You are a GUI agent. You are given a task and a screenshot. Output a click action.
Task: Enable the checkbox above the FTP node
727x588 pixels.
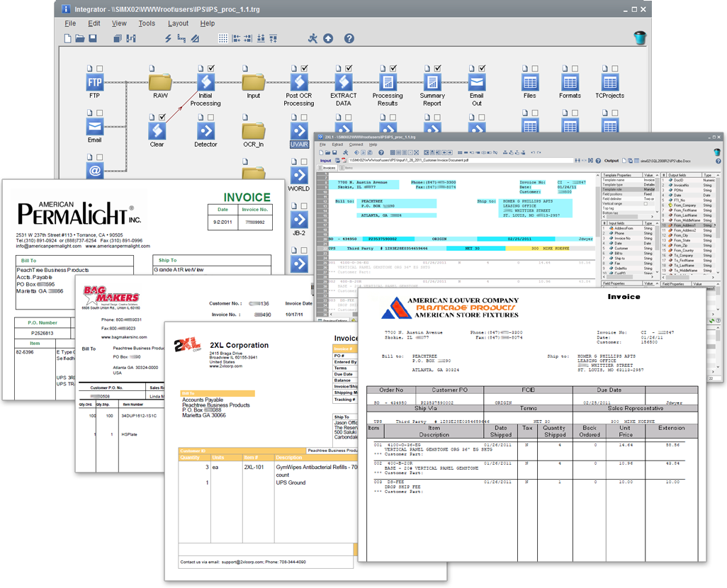click(x=100, y=68)
